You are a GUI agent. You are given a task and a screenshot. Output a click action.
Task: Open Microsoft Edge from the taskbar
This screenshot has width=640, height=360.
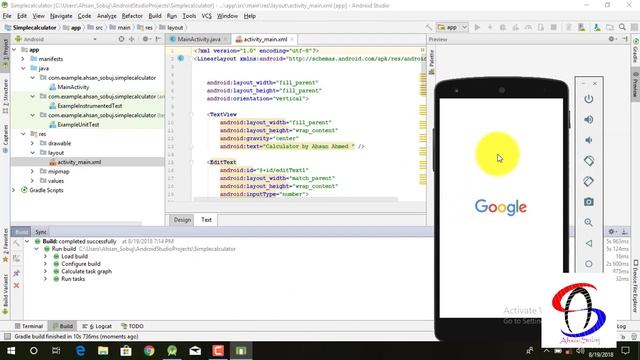[x=80, y=351]
